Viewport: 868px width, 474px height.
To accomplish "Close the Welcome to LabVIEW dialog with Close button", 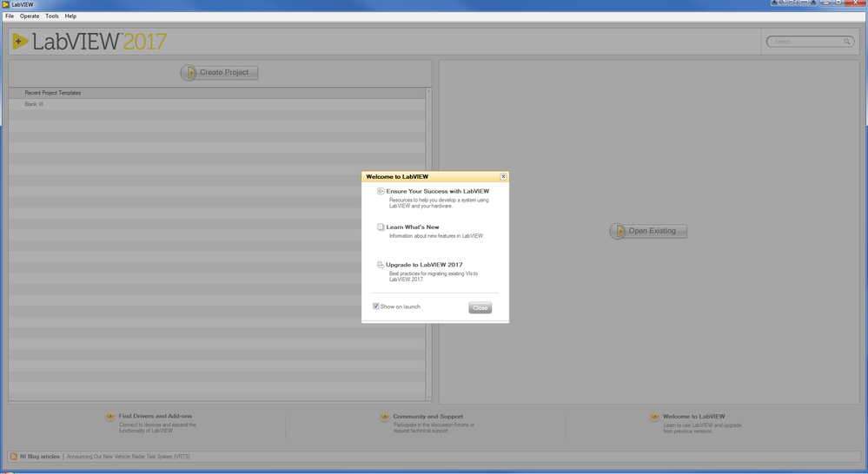I will point(480,307).
